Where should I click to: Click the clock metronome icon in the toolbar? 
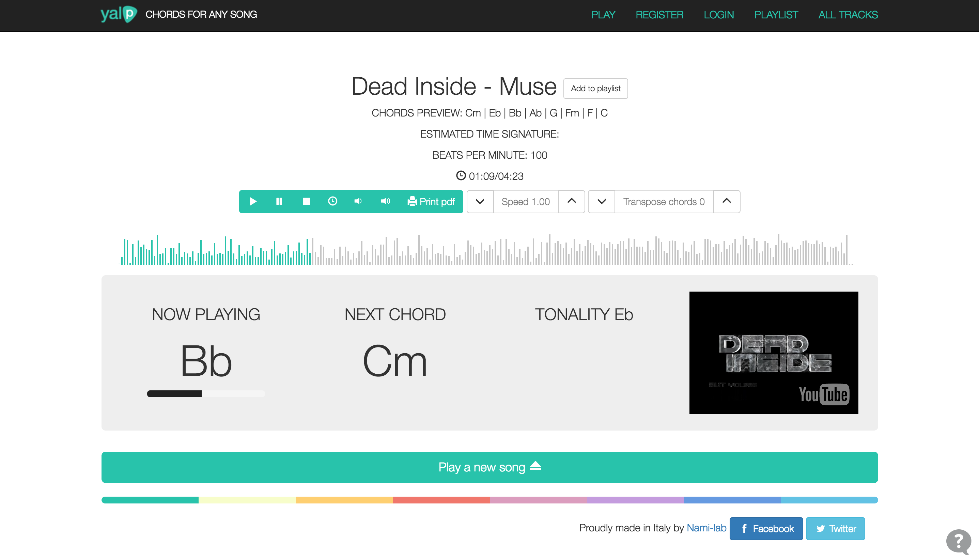[x=332, y=202]
